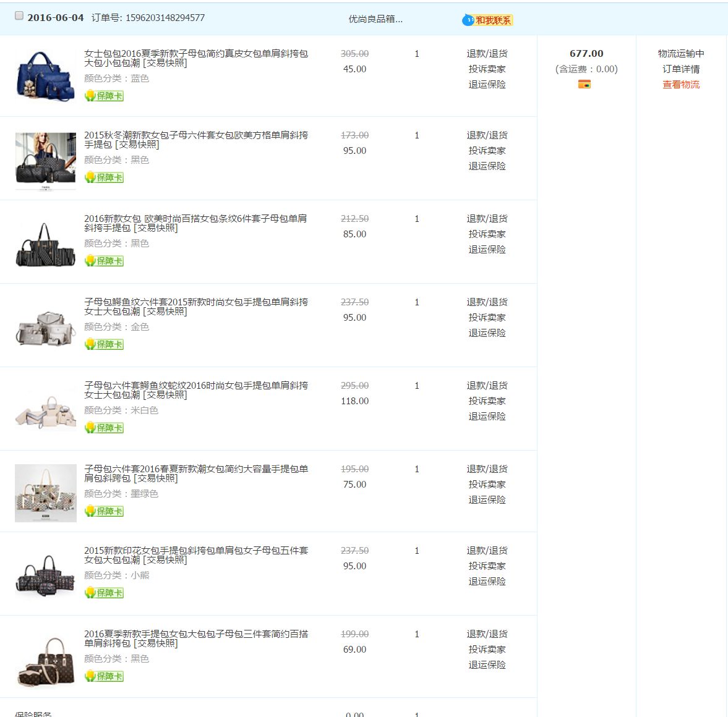Click 退款/退货 for the 金色 bag set
The width and height of the screenshot is (728, 717).
pyautogui.click(x=487, y=303)
